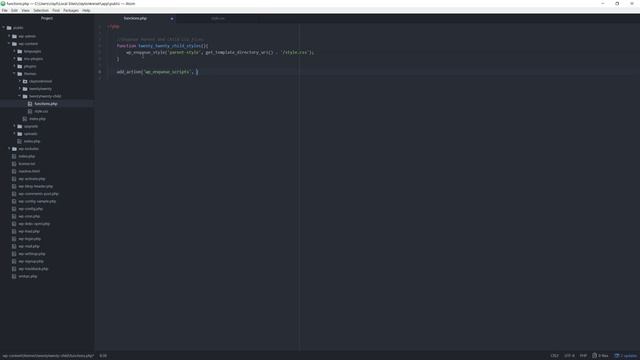Open wp-config-sample.php in the tree
The width and height of the screenshot is (640, 360).
click(x=37, y=201)
